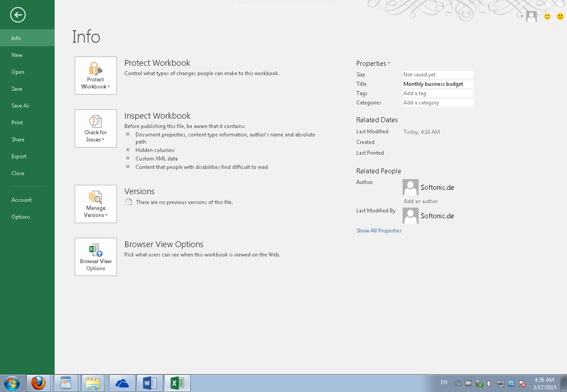567x392 pixels.
Task: Open the Protect Workbook dropdown button
Action: point(96,76)
